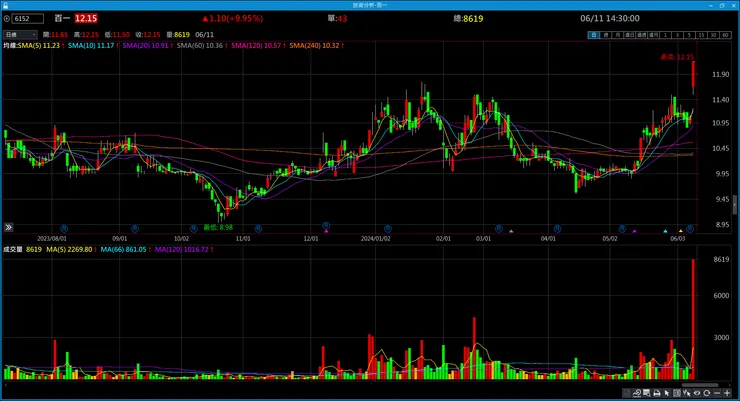Click the cyan triangle marker before 06/03
740x401 pixels.
[x=665, y=231]
